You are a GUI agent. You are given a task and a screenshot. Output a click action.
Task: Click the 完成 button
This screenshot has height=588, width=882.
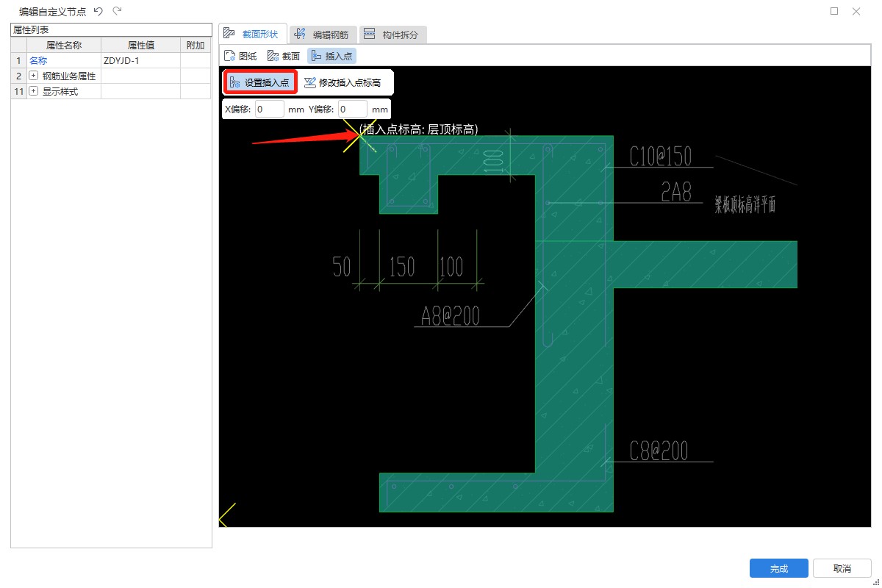pyautogui.click(x=779, y=568)
